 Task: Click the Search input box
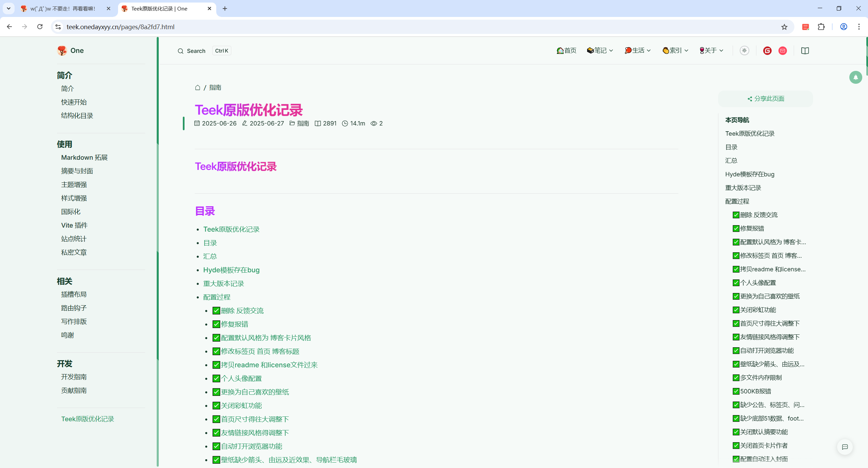click(204, 51)
